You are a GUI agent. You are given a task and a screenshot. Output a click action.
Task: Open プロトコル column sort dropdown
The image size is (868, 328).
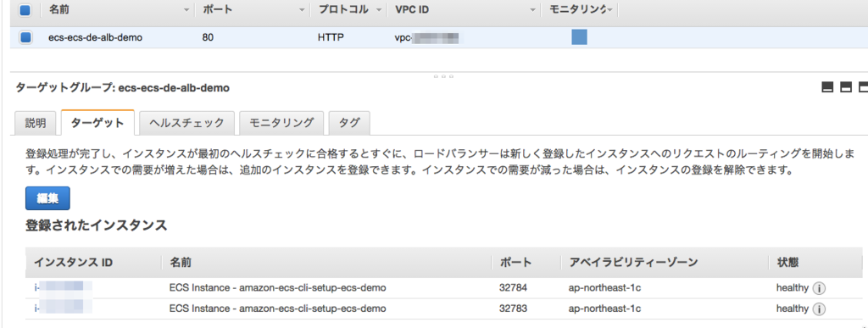click(x=379, y=10)
